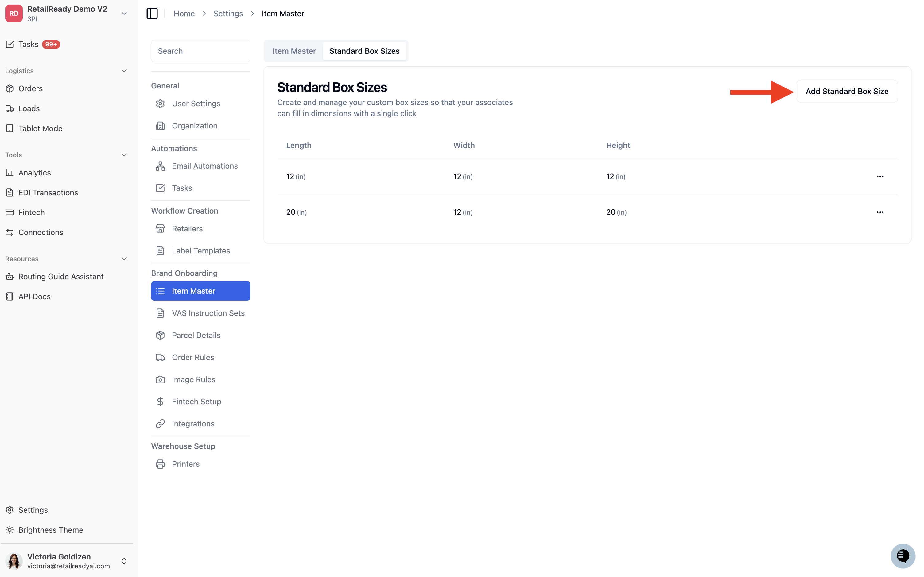The height and width of the screenshot is (577, 924).
Task: Open Retailers settings page
Action: click(x=200, y=228)
